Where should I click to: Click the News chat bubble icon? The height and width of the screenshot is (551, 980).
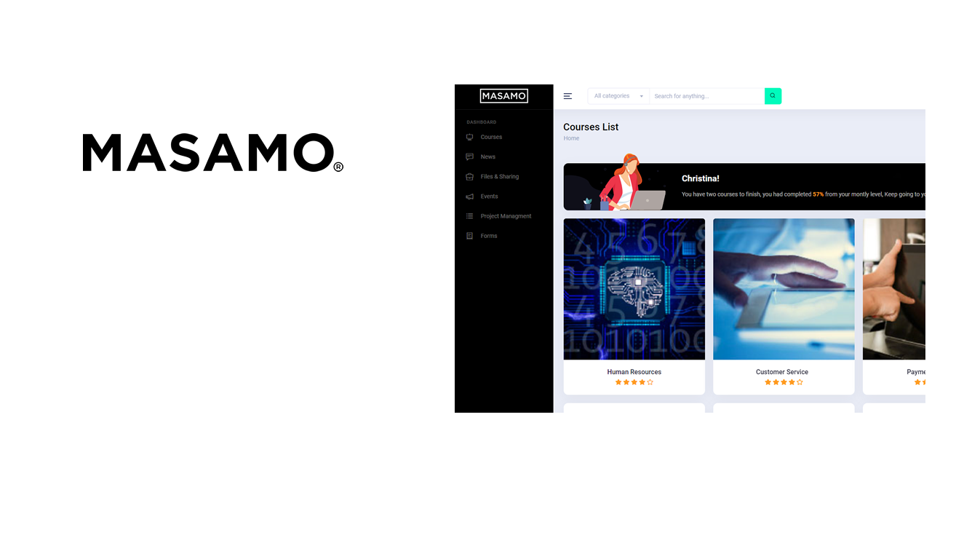(x=469, y=156)
